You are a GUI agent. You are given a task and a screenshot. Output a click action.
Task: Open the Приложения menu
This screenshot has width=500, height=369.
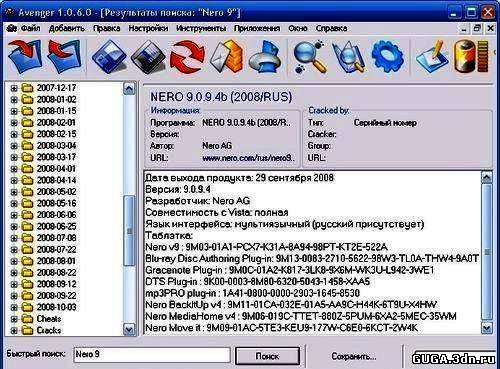click(x=257, y=28)
